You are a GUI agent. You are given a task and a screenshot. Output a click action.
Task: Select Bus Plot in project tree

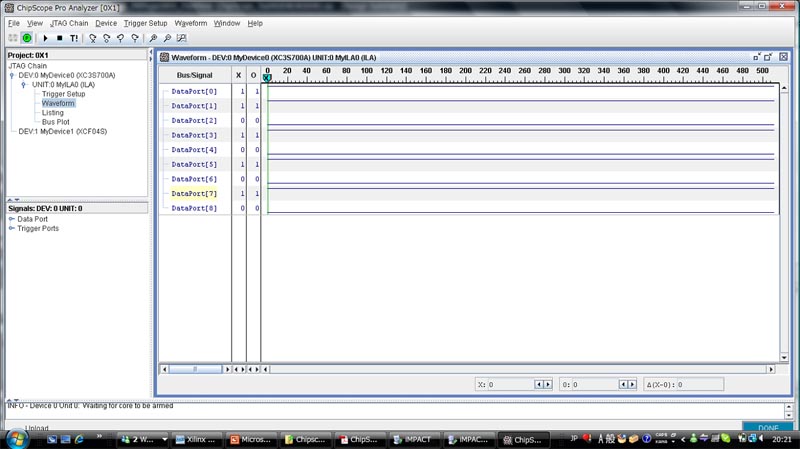(56, 122)
